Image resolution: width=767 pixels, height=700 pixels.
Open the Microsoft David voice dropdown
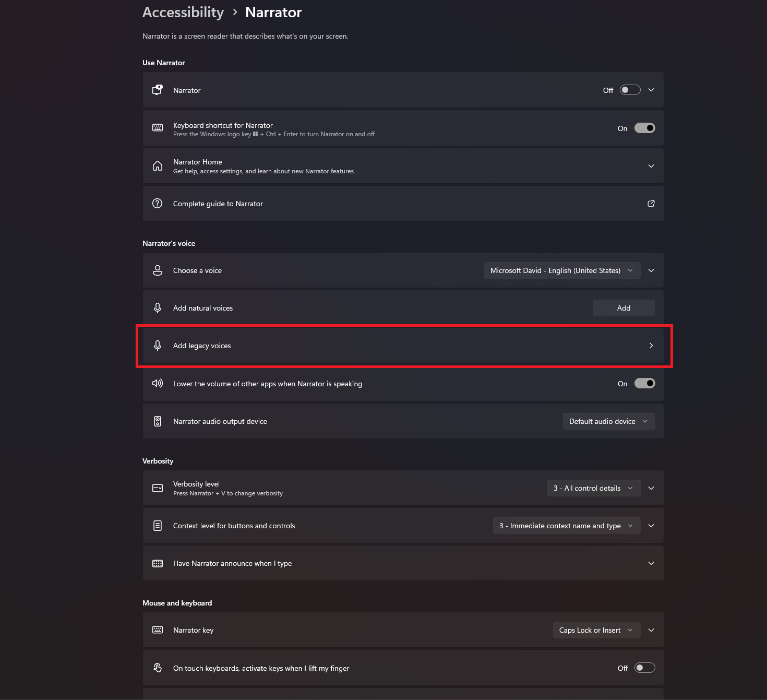[x=562, y=270]
